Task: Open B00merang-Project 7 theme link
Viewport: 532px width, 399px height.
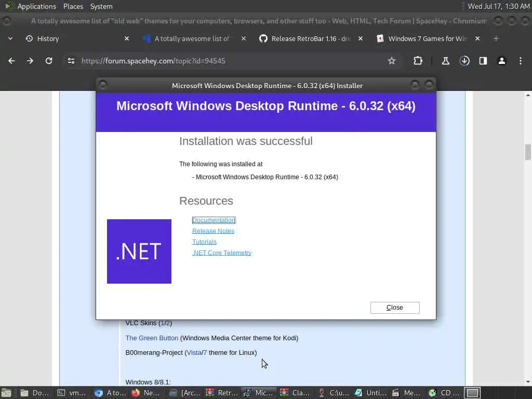Action: pos(205,353)
